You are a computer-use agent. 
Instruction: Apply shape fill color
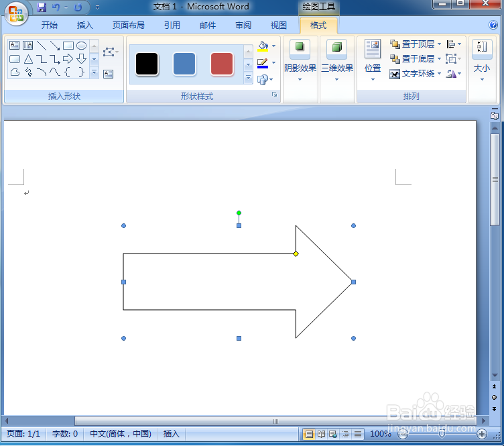[263, 46]
